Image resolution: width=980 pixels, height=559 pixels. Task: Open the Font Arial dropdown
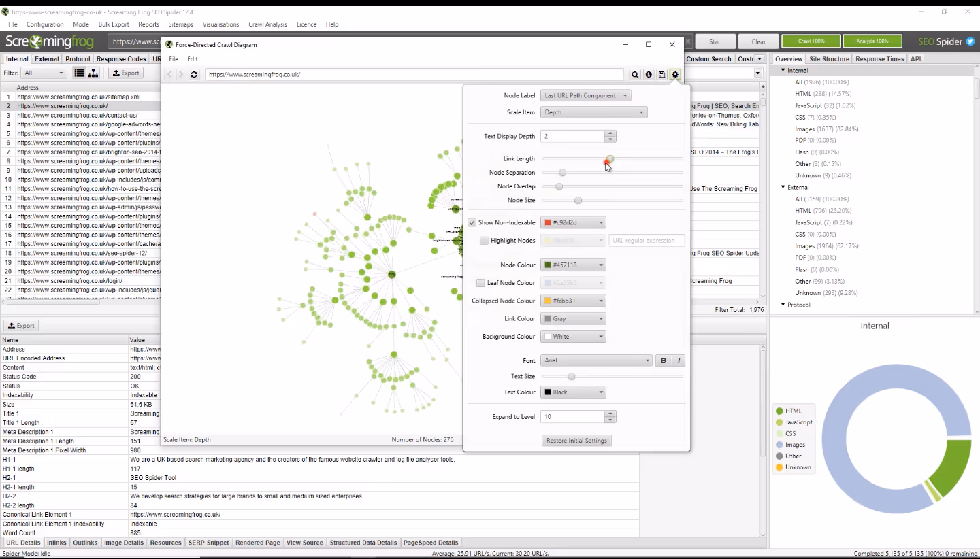coord(597,360)
